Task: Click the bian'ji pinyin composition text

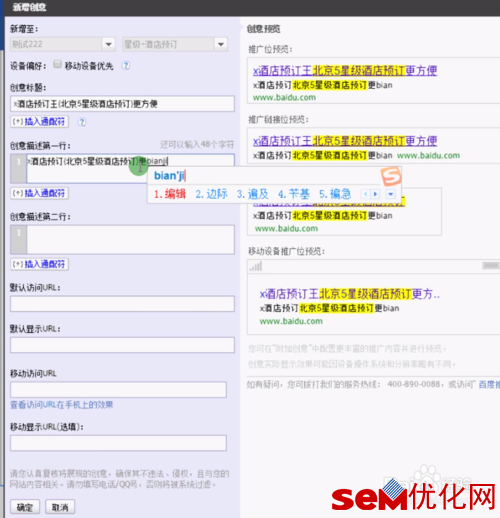Action: [170, 176]
